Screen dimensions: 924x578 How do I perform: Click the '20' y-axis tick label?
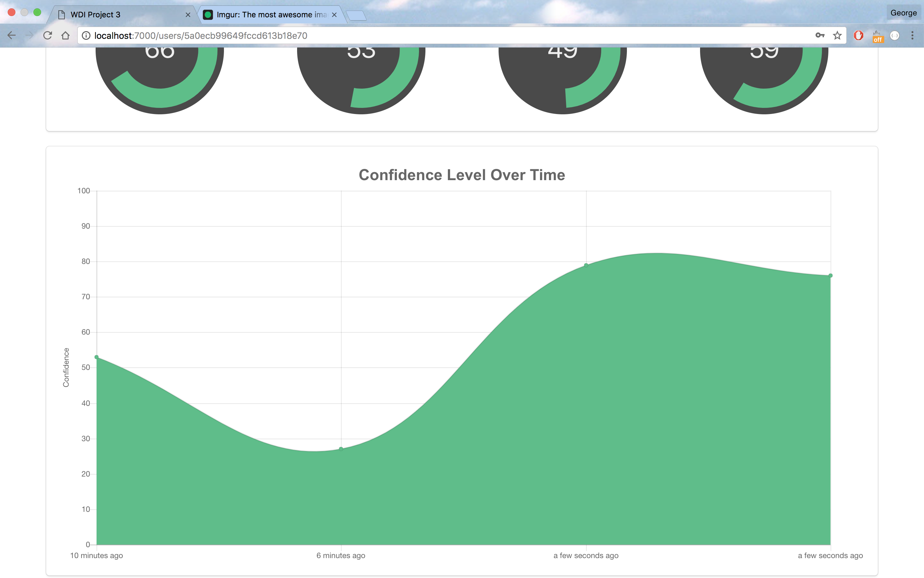[86, 474]
